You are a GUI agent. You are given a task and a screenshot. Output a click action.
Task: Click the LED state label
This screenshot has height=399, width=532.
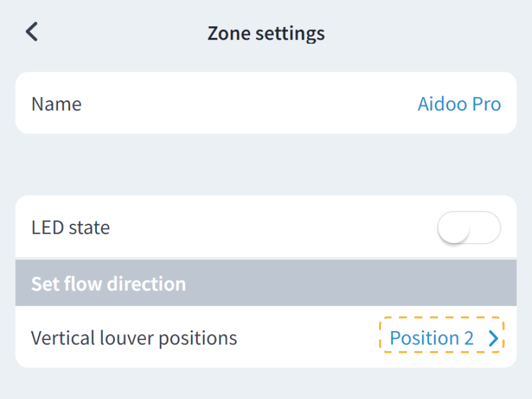pos(70,227)
